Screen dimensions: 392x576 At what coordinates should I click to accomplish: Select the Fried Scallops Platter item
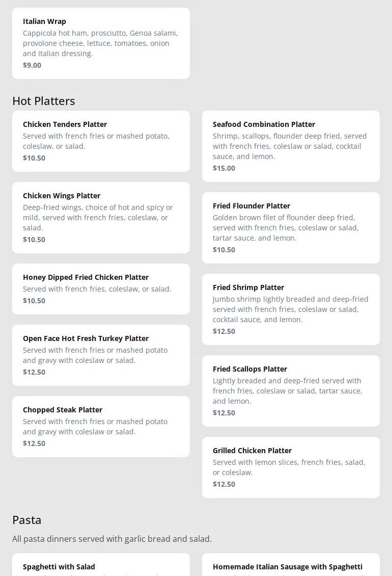pyautogui.click(x=291, y=390)
